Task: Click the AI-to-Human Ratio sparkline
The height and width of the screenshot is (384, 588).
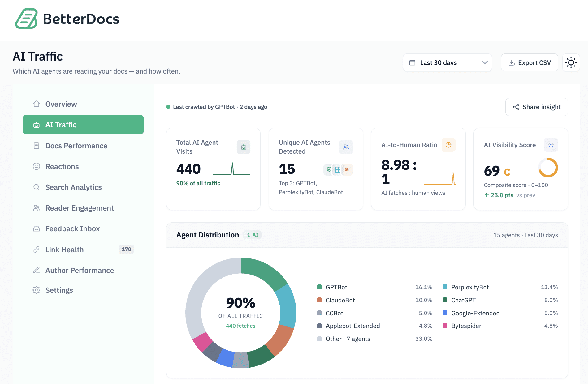Action: 440,178
